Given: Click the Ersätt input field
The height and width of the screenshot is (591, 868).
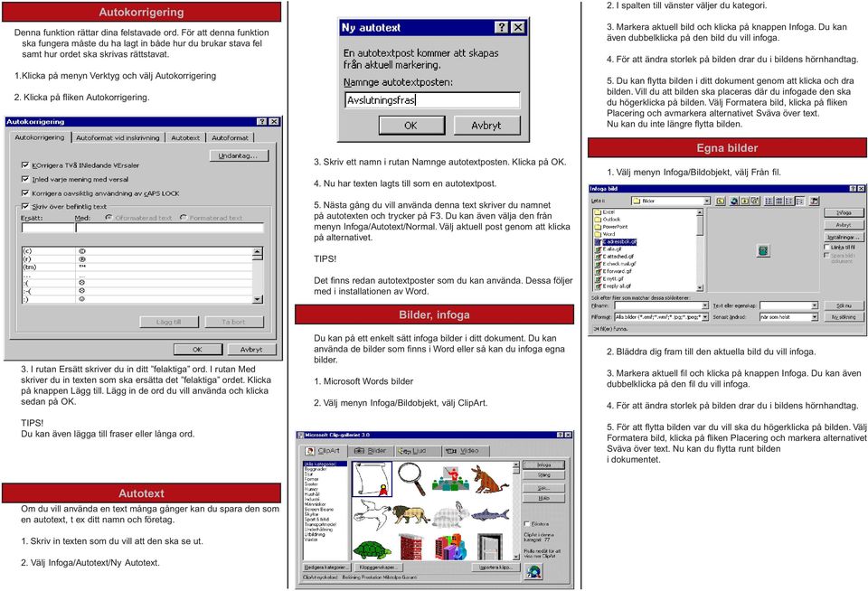Looking at the screenshot, I should point(48,228).
